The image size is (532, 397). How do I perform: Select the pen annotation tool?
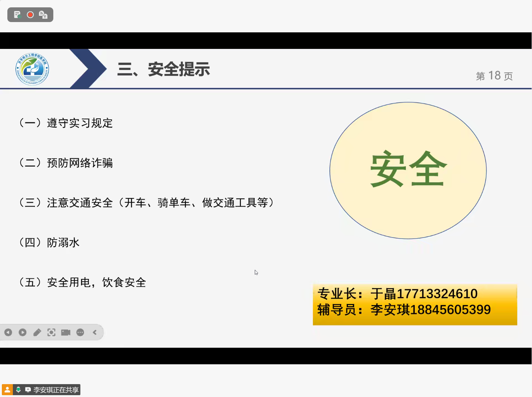(x=37, y=332)
